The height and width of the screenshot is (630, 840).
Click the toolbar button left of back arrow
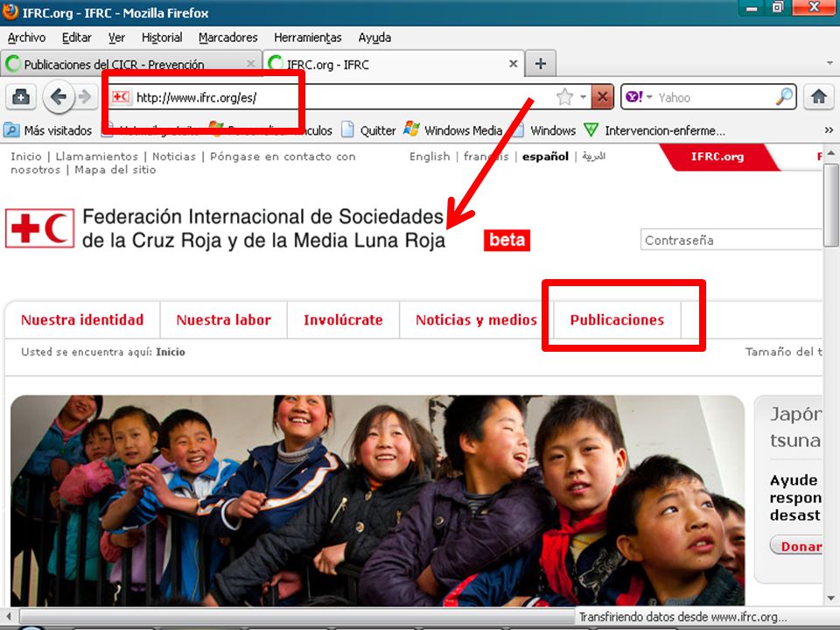point(21,97)
